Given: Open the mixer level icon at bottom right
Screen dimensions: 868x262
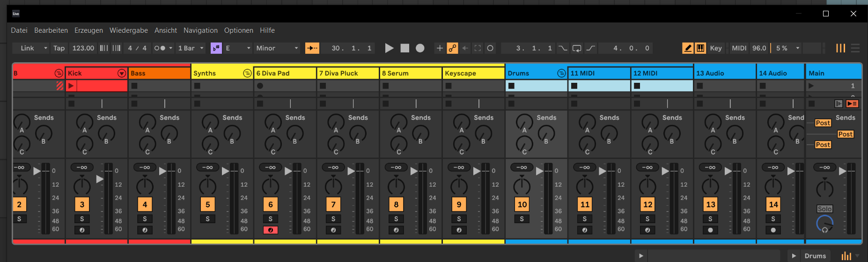Looking at the screenshot, I should [x=846, y=256].
